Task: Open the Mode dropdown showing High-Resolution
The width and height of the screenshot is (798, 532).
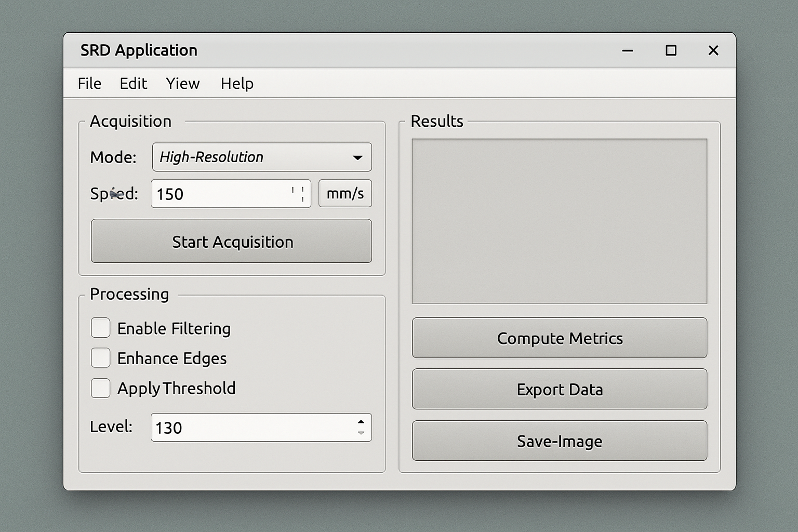Action: [262, 157]
